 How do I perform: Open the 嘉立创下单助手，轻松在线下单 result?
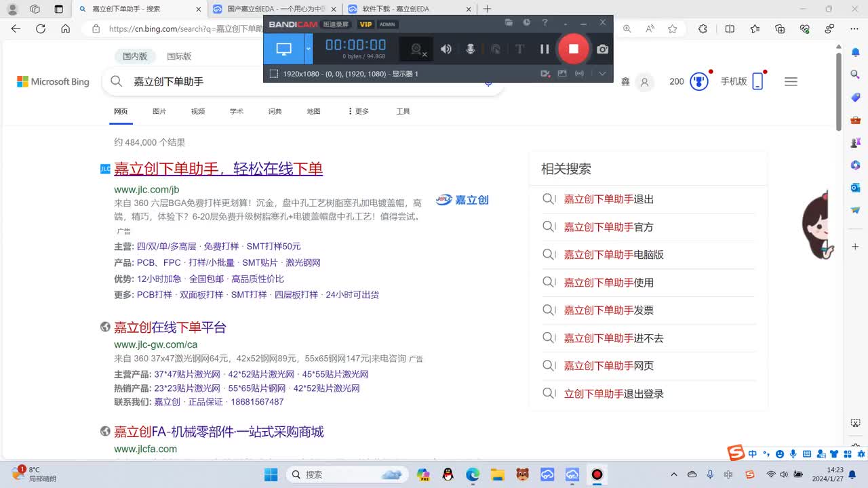218,169
